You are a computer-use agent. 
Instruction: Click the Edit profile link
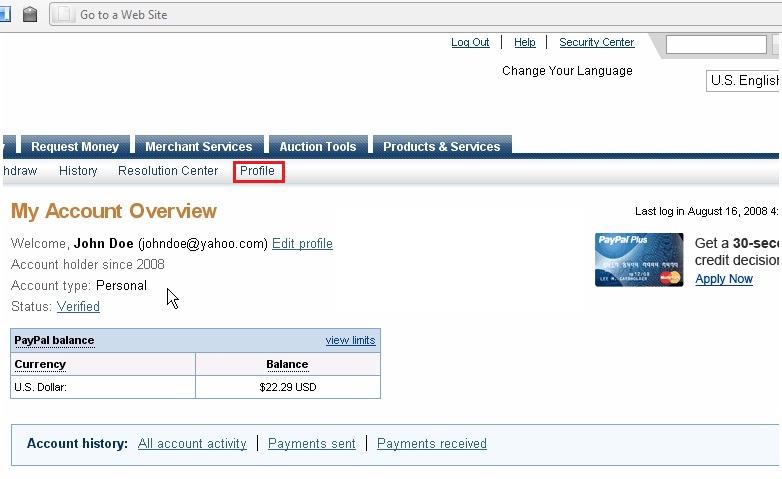point(302,243)
